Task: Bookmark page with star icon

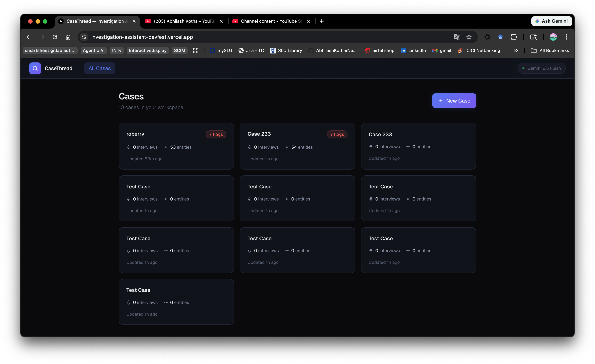Action: point(469,37)
